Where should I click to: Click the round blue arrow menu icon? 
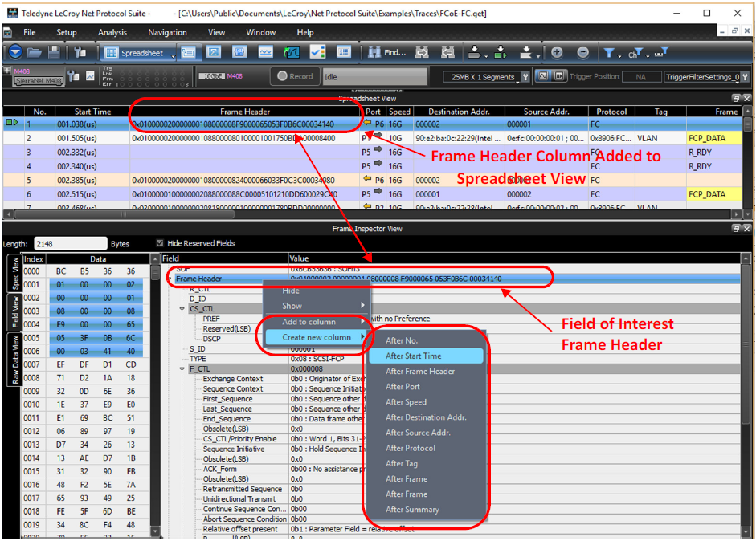pos(15,52)
